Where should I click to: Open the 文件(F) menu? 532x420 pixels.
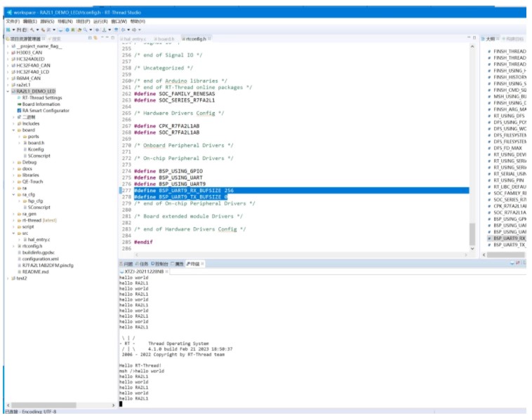click(x=13, y=21)
